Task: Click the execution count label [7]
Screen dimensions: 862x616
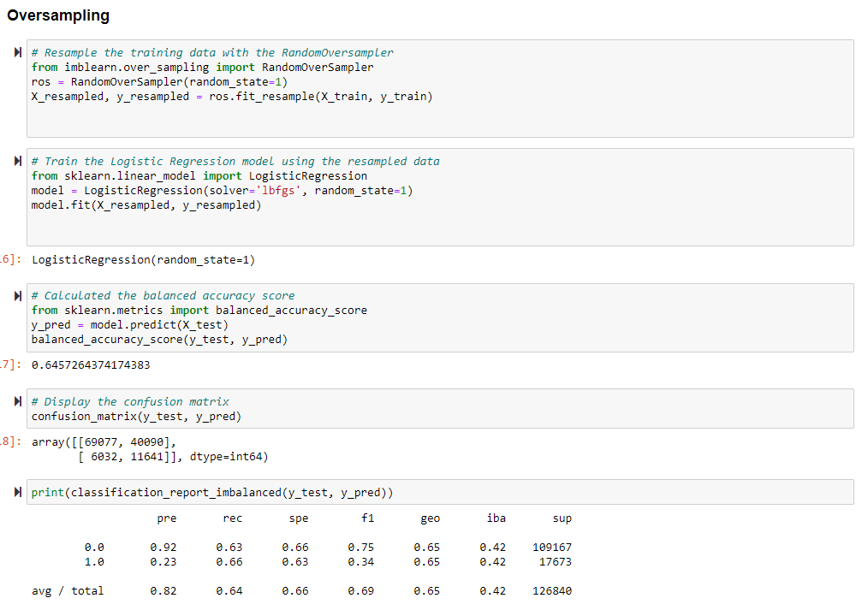Action: 7,364
